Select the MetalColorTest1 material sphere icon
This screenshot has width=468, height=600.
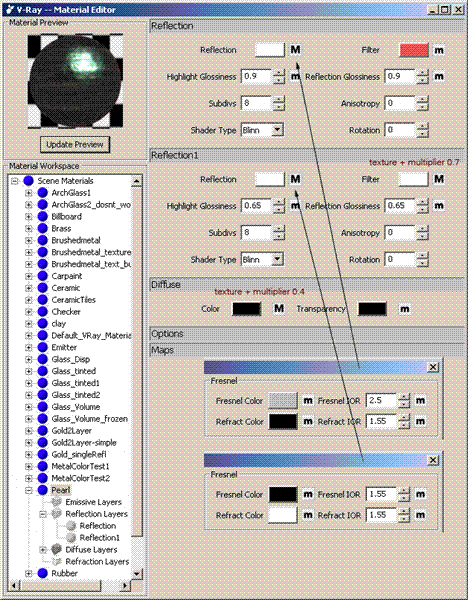[x=42, y=466]
